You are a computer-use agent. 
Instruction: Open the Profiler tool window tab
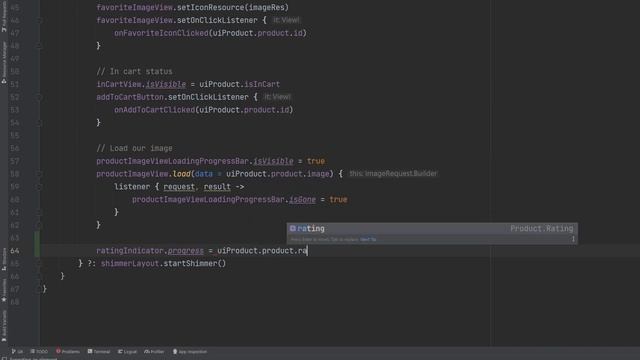pyautogui.click(x=154, y=351)
